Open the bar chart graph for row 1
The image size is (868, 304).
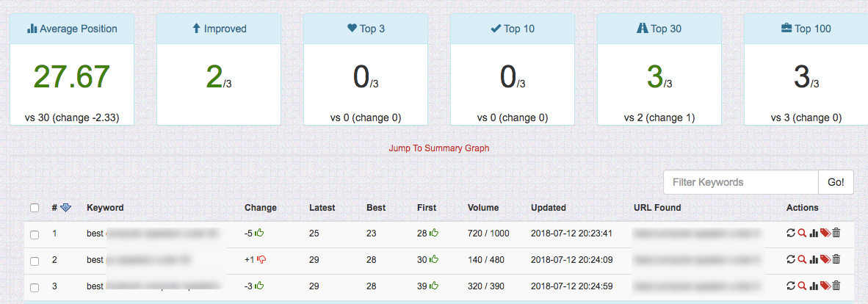pyautogui.click(x=814, y=234)
